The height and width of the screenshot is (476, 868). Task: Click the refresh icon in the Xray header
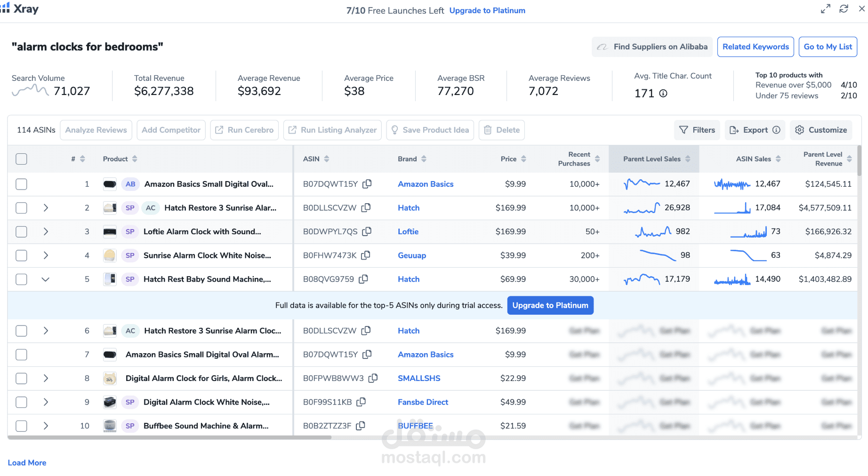(844, 9)
